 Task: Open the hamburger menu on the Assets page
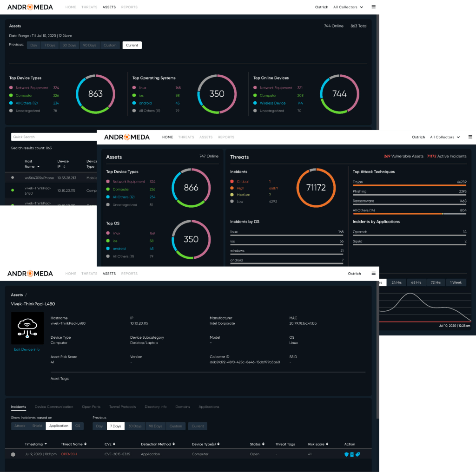pyautogui.click(x=373, y=274)
